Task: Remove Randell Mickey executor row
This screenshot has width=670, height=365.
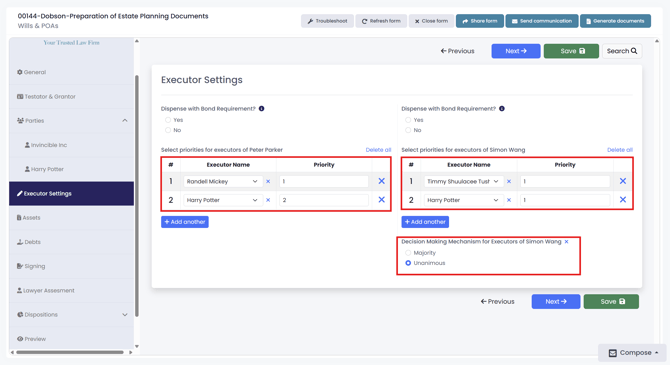Action: [x=382, y=181]
